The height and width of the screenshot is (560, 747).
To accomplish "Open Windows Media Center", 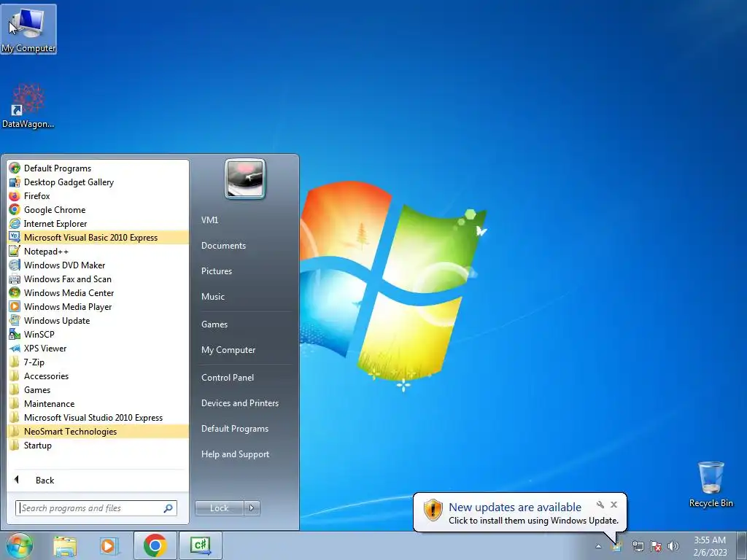I will 98,293.
